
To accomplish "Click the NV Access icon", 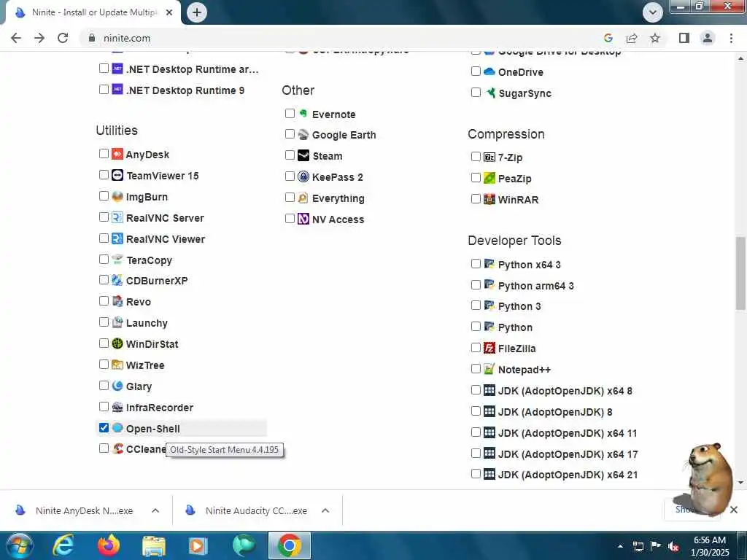I will (x=303, y=219).
